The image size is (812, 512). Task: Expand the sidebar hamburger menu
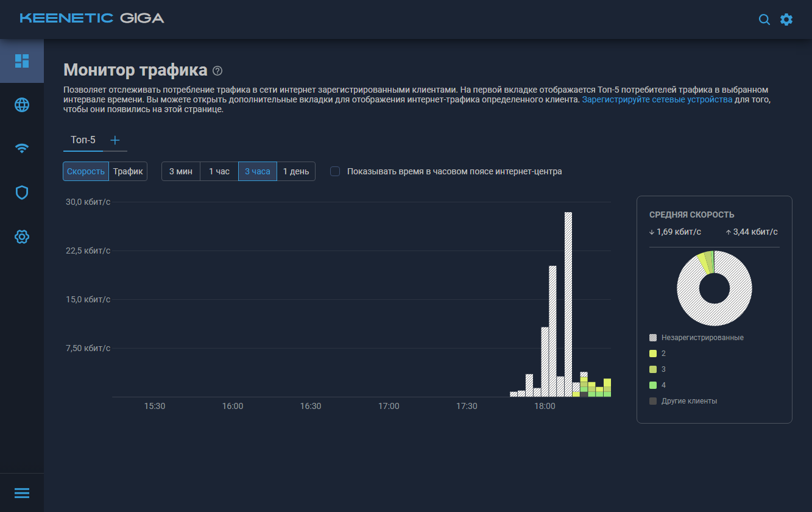[22, 493]
